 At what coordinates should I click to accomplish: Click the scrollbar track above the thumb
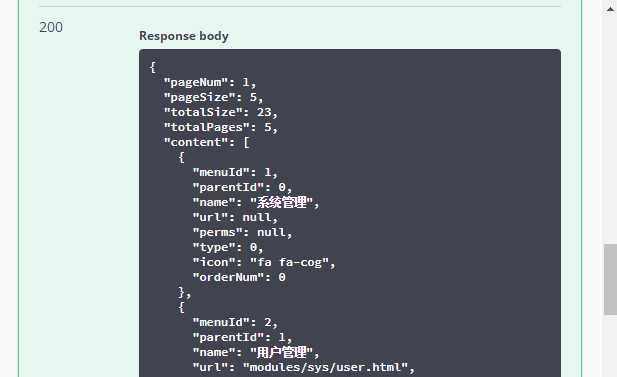tap(610, 130)
